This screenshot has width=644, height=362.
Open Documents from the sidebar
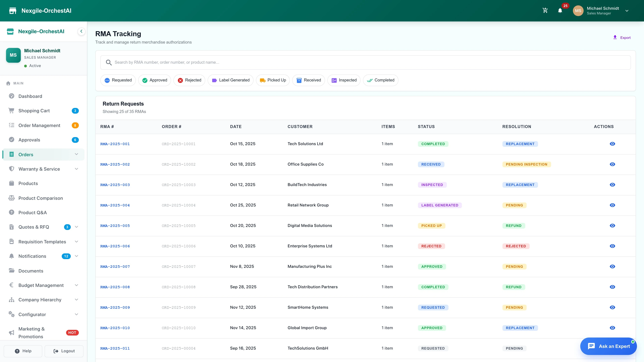tap(31, 270)
